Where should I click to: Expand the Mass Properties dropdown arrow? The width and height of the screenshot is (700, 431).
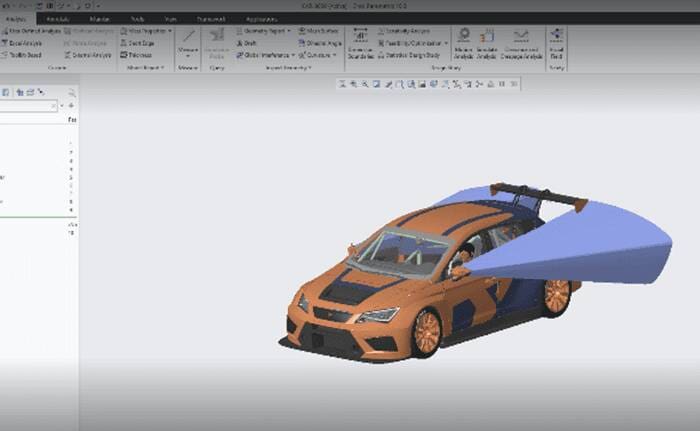coord(170,31)
